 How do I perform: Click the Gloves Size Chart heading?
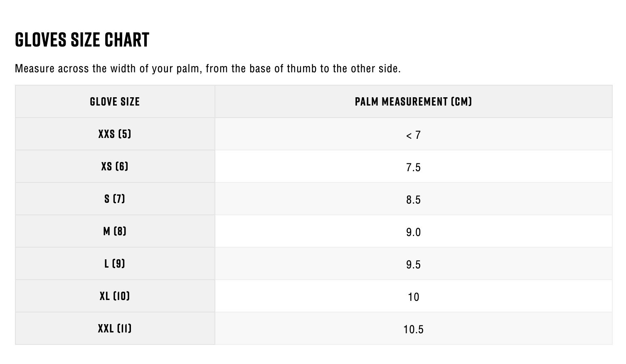point(82,40)
